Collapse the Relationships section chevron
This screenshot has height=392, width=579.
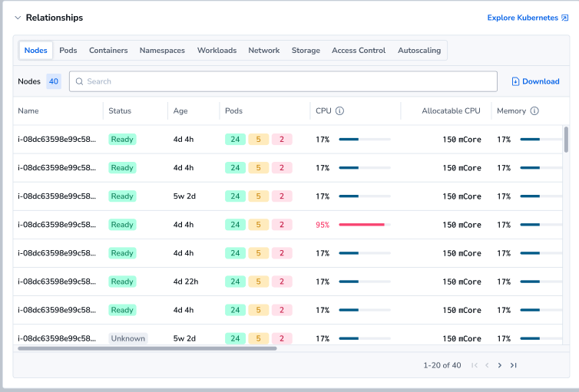click(x=18, y=18)
